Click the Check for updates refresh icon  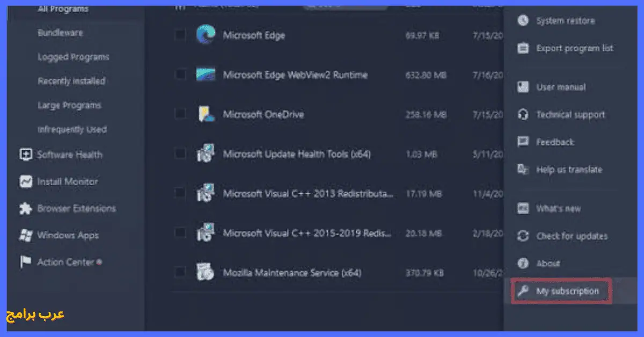coord(523,236)
